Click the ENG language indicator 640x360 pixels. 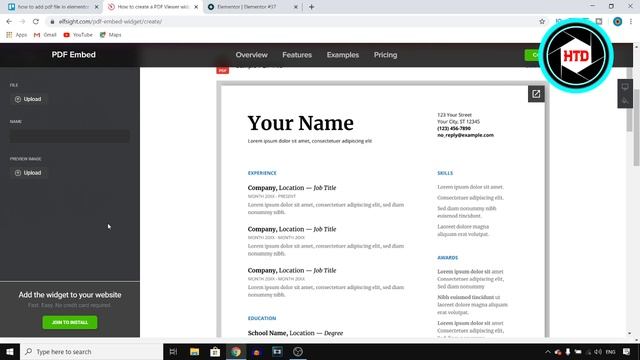[610, 352]
